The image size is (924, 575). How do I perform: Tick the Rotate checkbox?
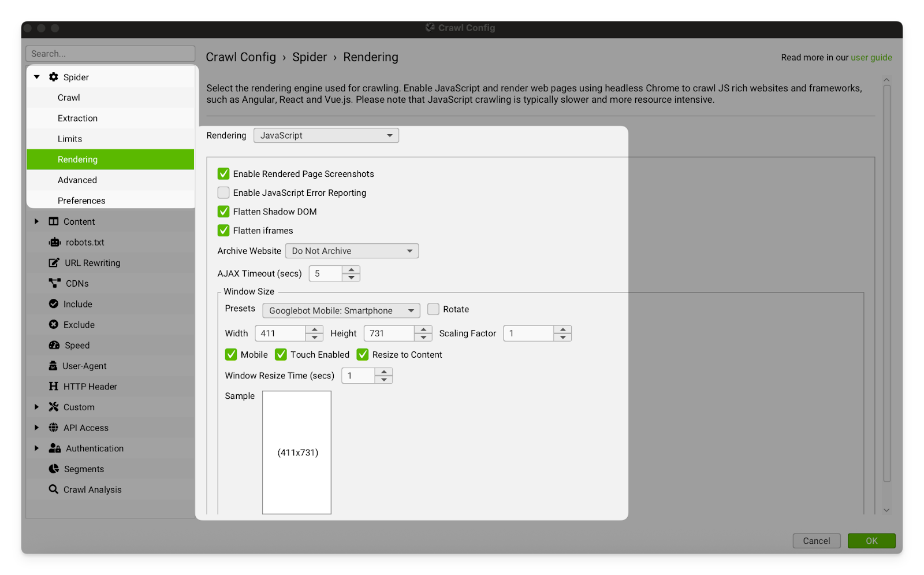[x=433, y=309]
